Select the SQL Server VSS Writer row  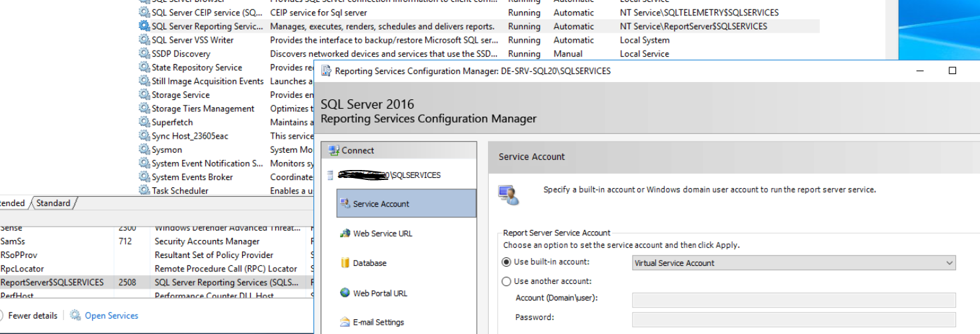(x=479, y=40)
